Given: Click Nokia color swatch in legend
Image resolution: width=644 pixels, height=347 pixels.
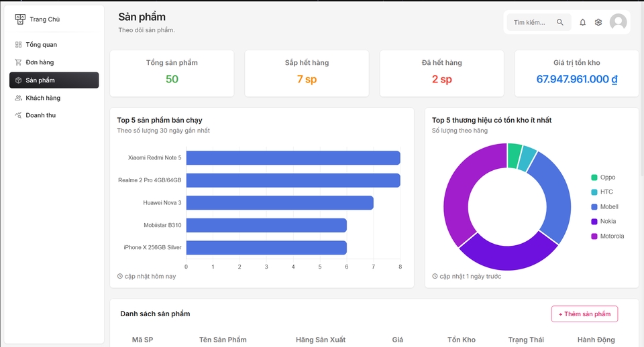Looking at the screenshot, I should [x=594, y=222].
